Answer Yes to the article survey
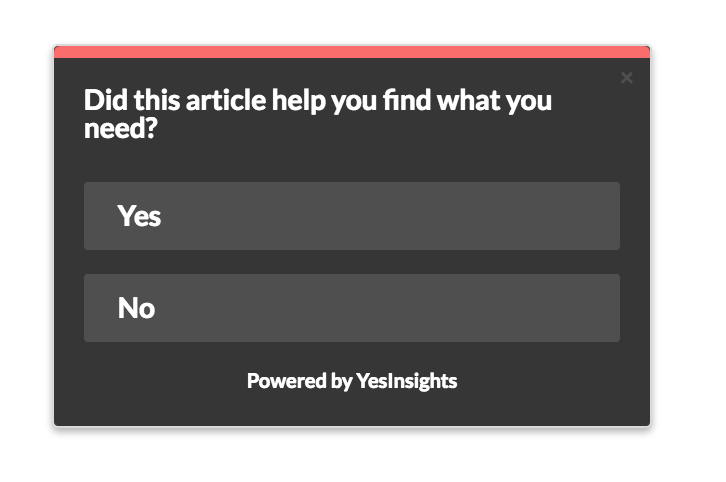 pos(351,216)
